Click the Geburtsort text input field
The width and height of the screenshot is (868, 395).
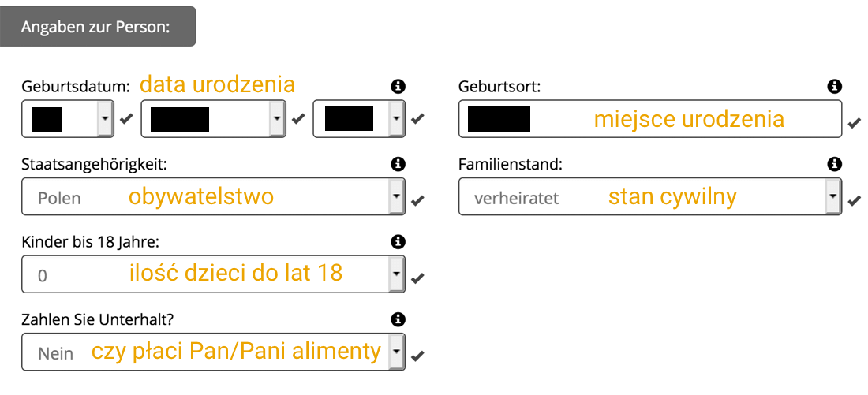click(x=650, y=118)
